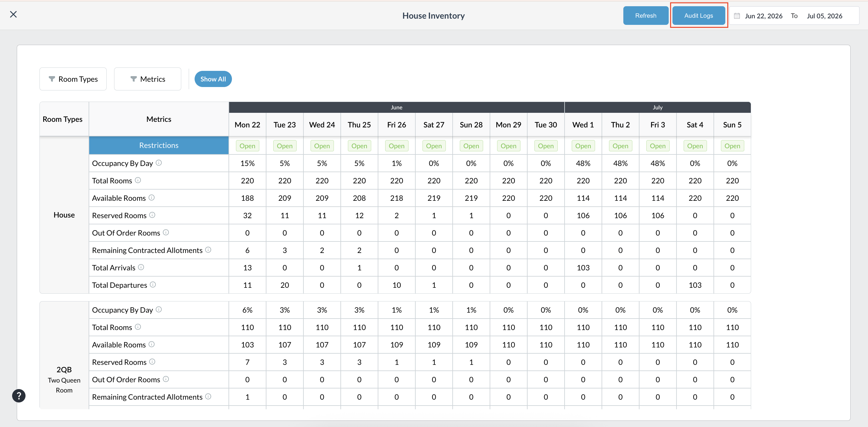Edit the Jul 05, 2026 end date
This screenshot has width=868, height=427.
click(x=824, y=16)
